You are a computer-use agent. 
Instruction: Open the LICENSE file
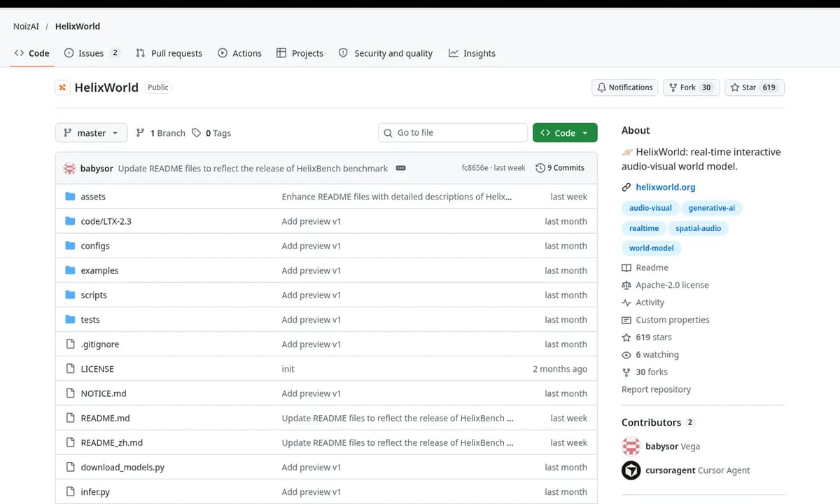coord(97,369)
